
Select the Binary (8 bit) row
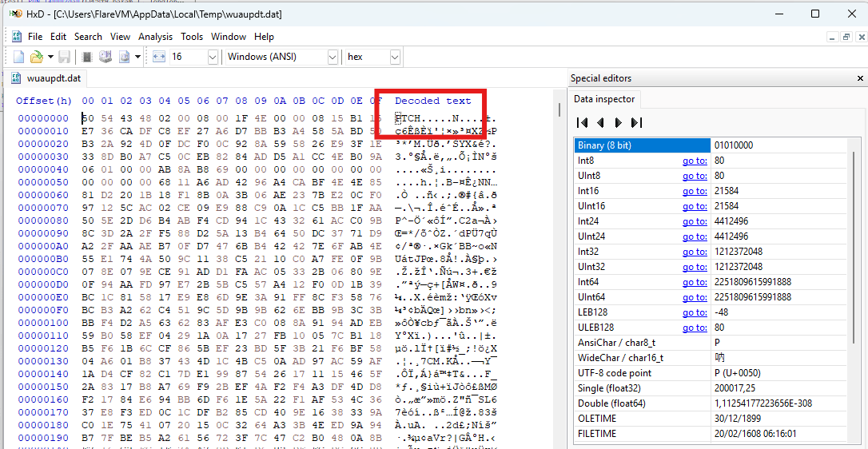[x=711, y=145]
